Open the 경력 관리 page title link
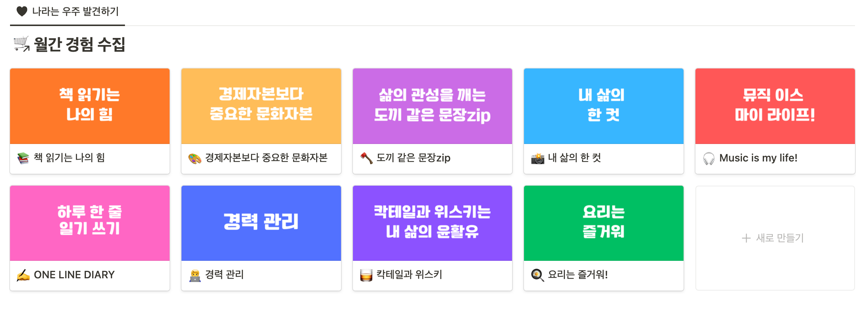The width and height of the screenshot is (868, 317). point(224,275)
